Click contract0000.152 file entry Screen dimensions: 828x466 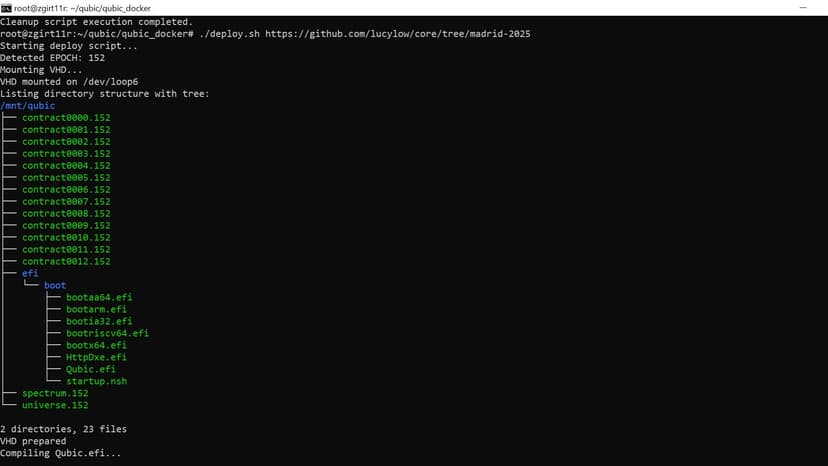(x=66, y=118)
